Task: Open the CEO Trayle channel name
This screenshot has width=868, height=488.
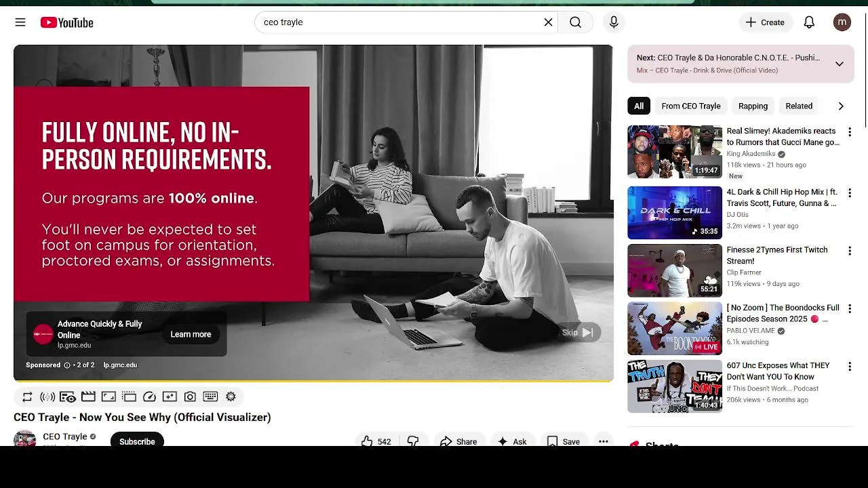Action: 64,436
